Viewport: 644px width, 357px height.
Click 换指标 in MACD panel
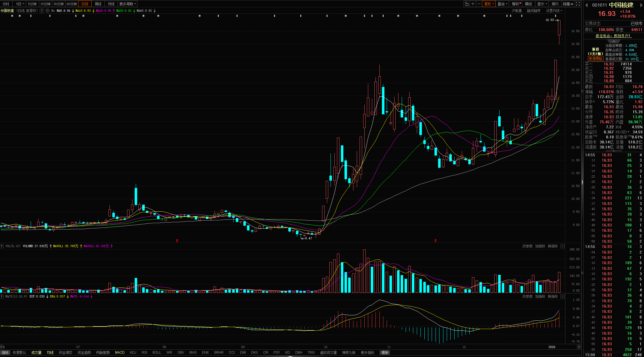click(x=553, y=296)
